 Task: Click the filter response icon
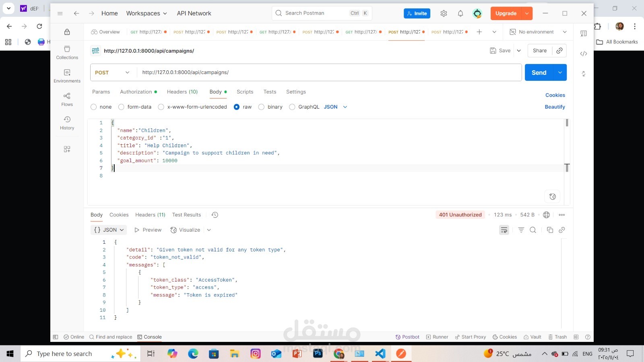click(x=521, y=230)
